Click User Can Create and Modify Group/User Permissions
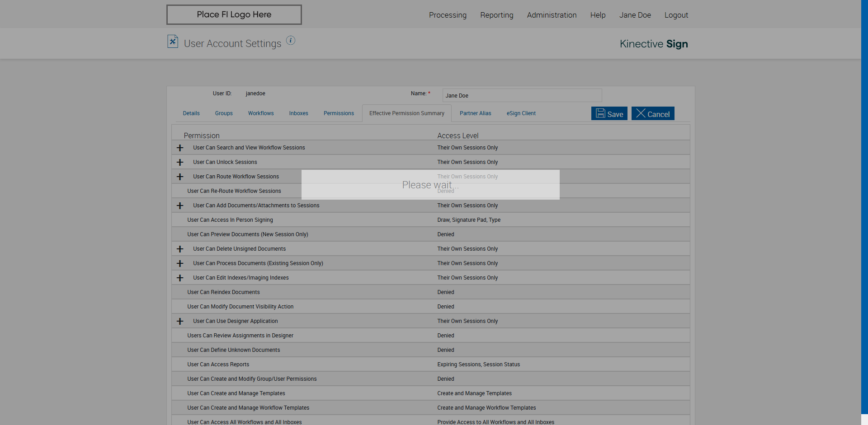 coord(252,379)
